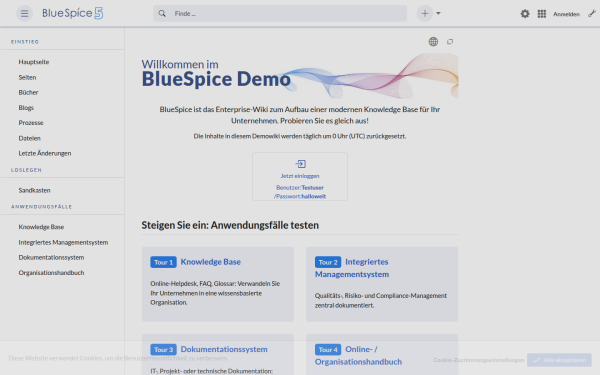Click the Tour 2 badge
This screenshot has width=600, height=375.
(328, 262)
